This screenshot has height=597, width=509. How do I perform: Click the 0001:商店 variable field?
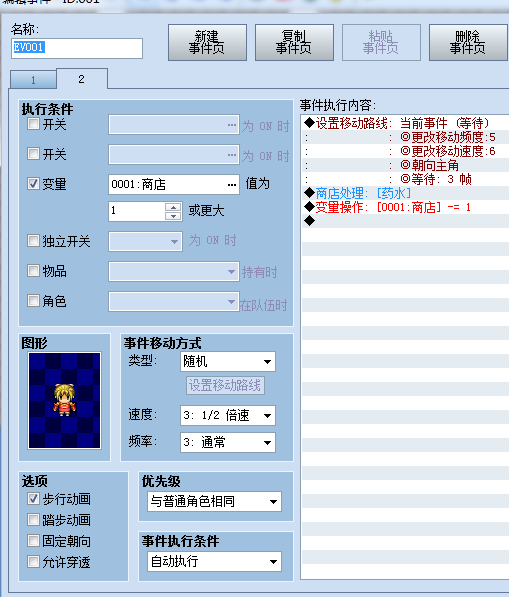click(174, 185)
